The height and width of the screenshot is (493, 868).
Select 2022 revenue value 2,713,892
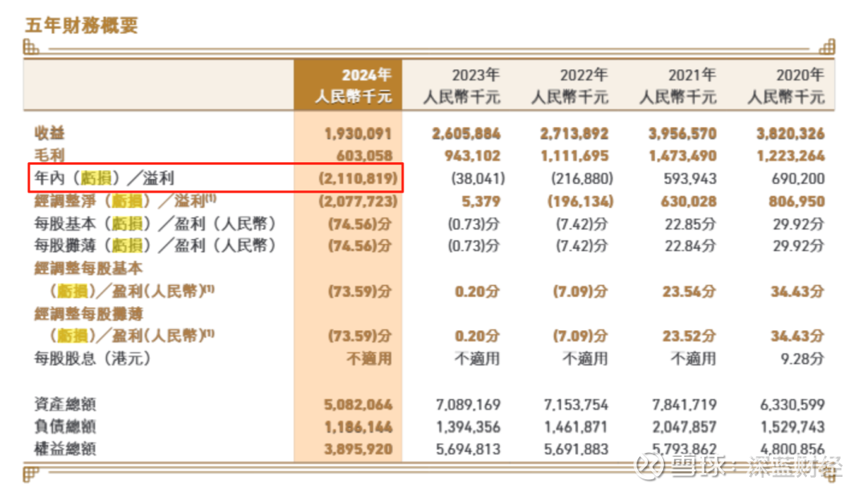pos(574,134)
